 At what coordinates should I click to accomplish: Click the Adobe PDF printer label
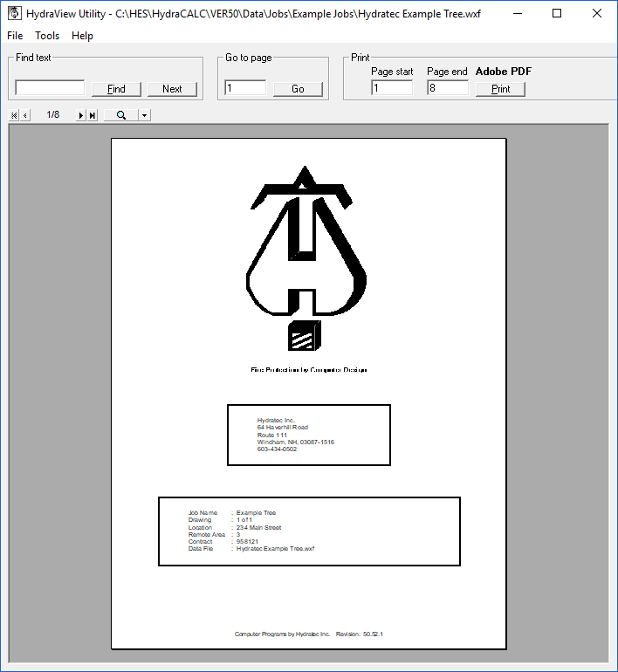504,72
